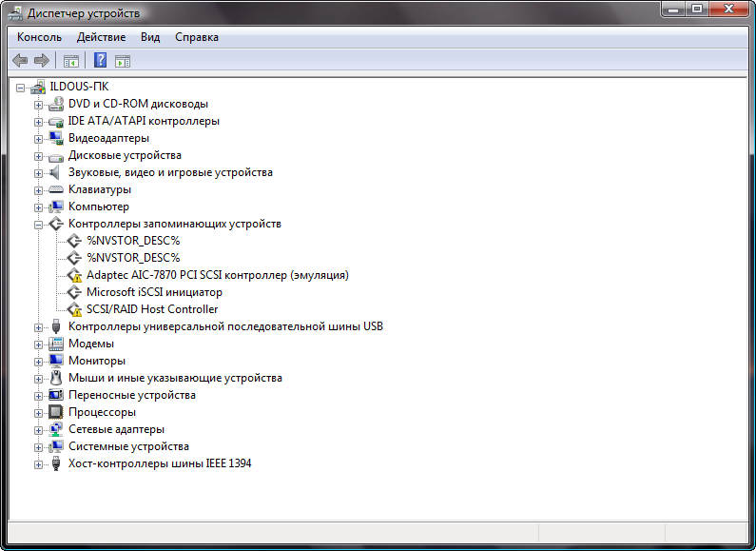This screenshot has width=756, height=551.
Task: Click the SCSI/RAID Host Controller warning icon
Action: pyautogui.click(x=73, y=309)
